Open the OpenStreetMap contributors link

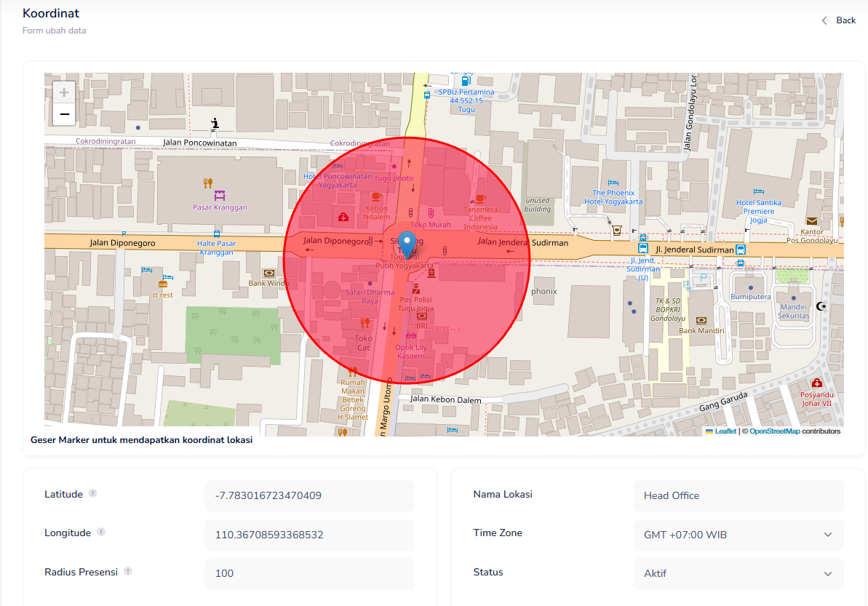(x=776, y=431)
